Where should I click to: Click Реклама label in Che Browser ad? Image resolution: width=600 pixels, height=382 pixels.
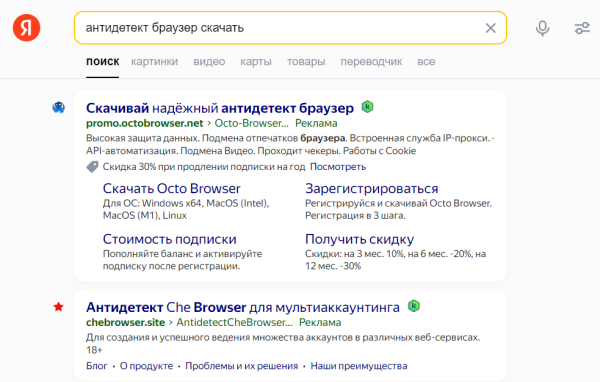pos(320,322)
